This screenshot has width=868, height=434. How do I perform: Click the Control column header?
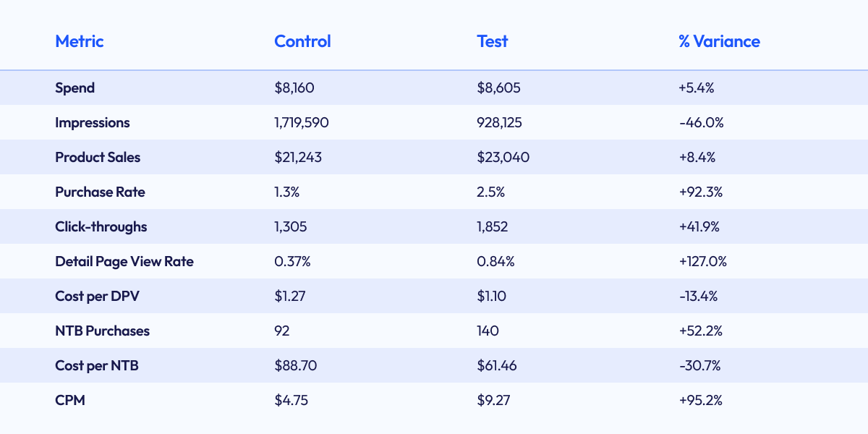pos(302,41)
